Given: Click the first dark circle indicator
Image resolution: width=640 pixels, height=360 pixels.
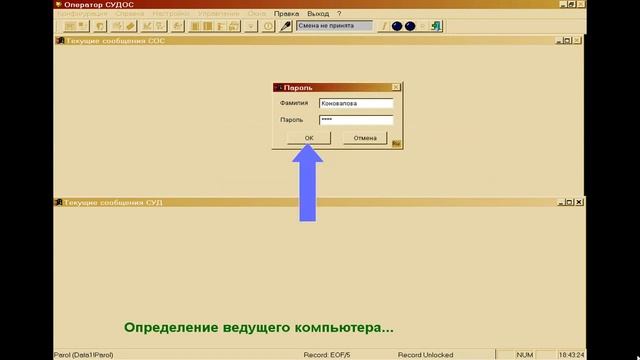Looking at the screenshot, I should point(397,26).
